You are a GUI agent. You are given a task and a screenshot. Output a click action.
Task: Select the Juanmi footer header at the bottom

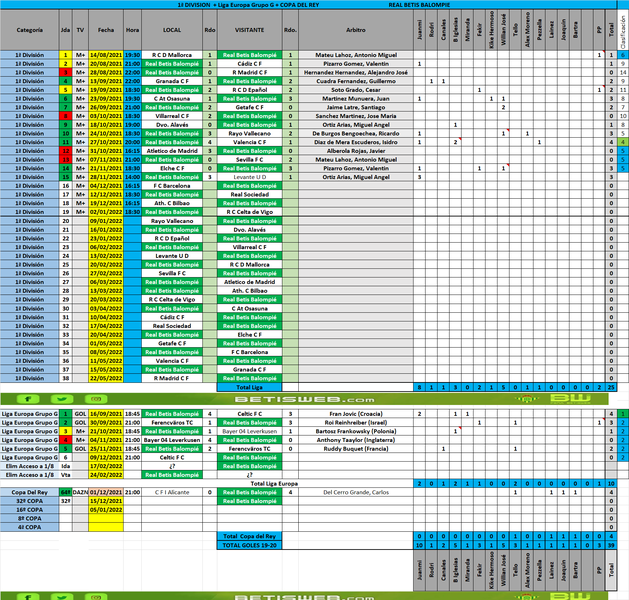420,570
